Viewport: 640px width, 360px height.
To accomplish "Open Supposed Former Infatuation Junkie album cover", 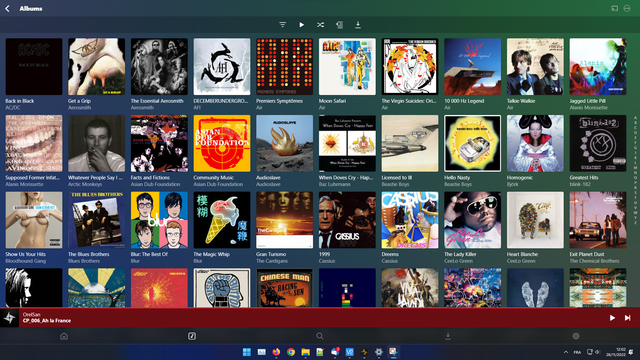I will (34, 143).
